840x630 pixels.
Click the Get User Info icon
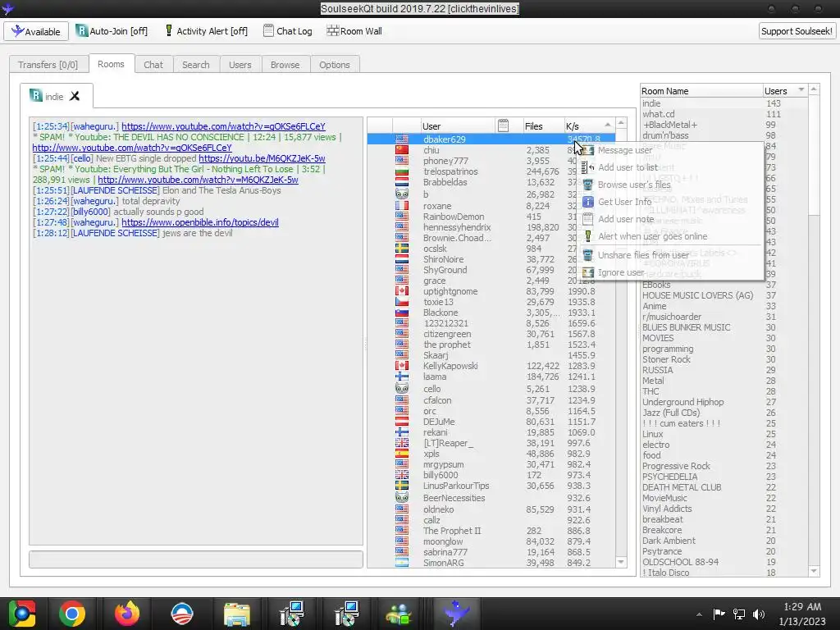[x=587, y=202]
